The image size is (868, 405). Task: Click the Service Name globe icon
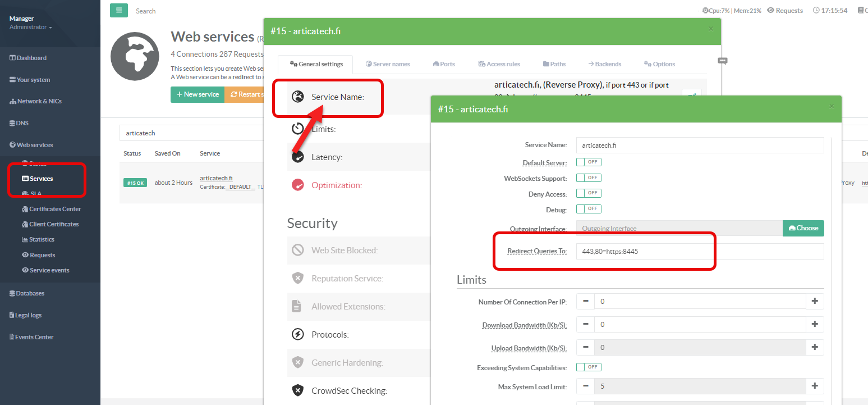point(298,97)
